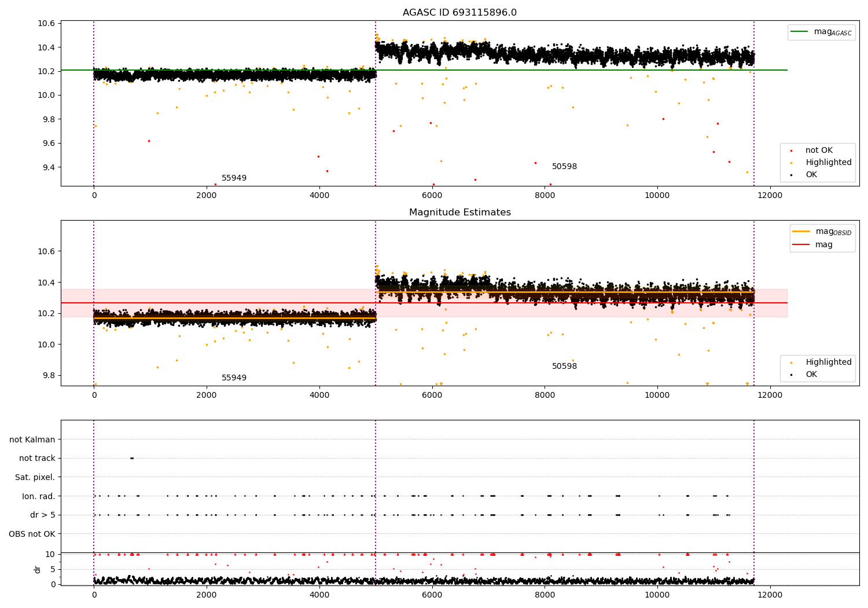
Task: Click x-tick 10000 under Magnitude Estimates plot
Action: [x=657, y=395]
